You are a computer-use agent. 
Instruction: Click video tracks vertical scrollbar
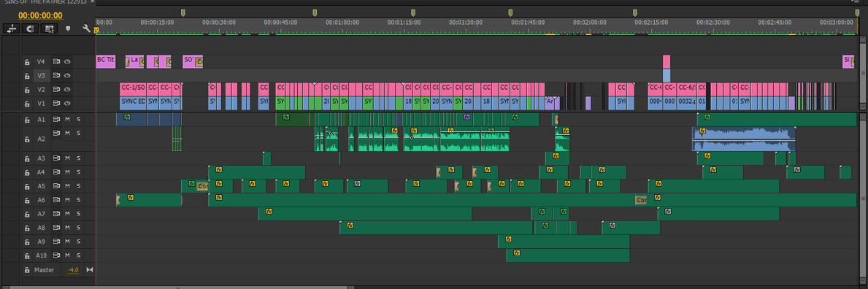[862, 72]
